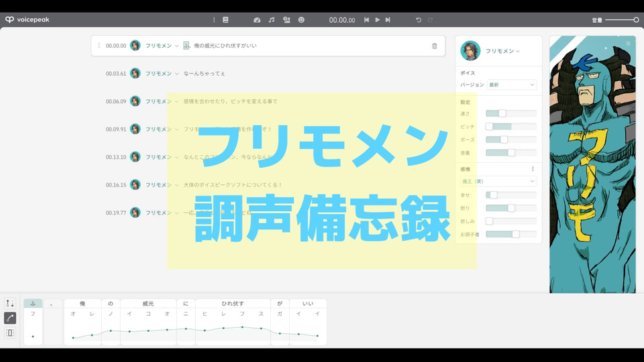Viewport: 644px width, 362px height.
Task: Open 感情 section three-dot options
Action: click(x=533, y=169)
